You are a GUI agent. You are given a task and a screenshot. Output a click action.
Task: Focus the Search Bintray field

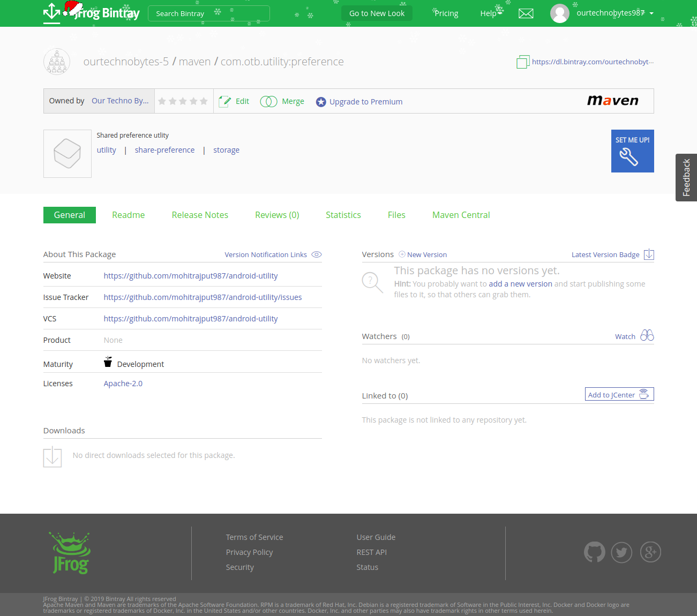pyautogui.click(x=209, y=13)
